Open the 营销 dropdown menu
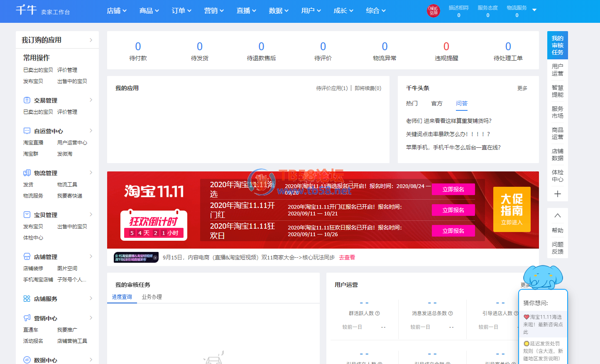 click(x=214, y=11)
